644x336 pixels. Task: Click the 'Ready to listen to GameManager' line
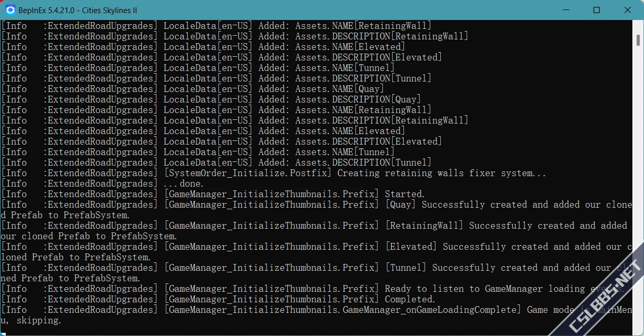tap(313, 289)
